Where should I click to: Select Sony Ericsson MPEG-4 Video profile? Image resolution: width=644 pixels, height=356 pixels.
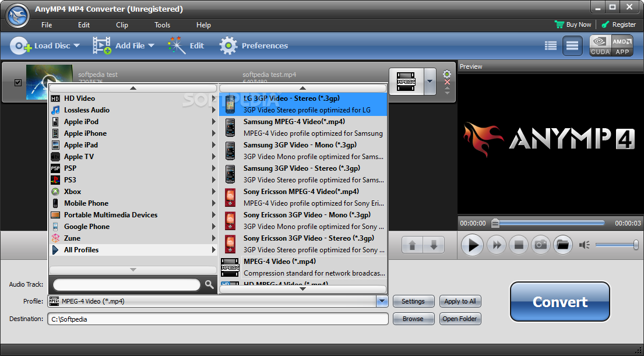coord(303,198)
